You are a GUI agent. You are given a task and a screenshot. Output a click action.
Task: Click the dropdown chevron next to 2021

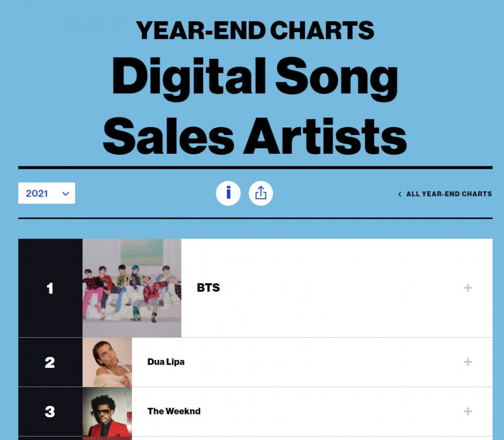tap(66, 194)
